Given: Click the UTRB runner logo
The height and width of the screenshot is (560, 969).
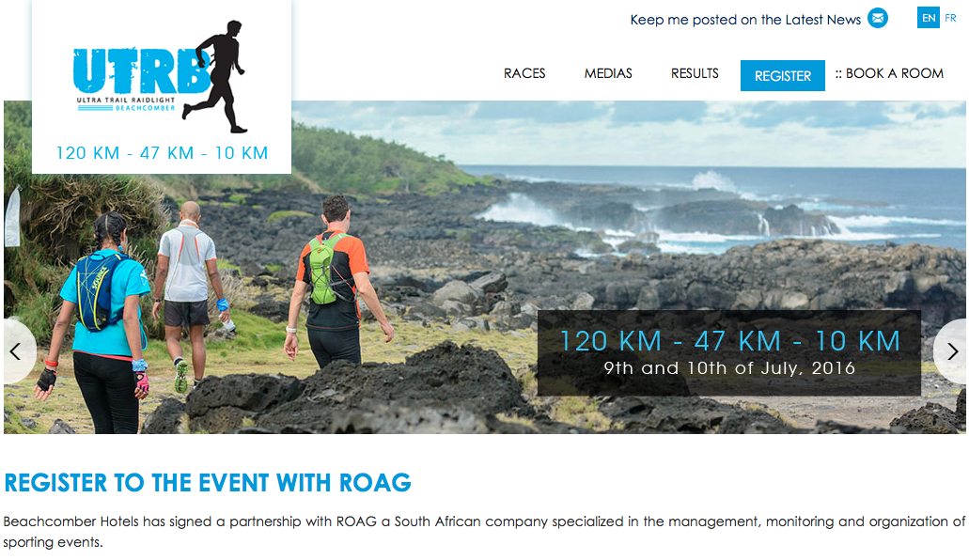Looking at the screenshot, I should [161, 77].
